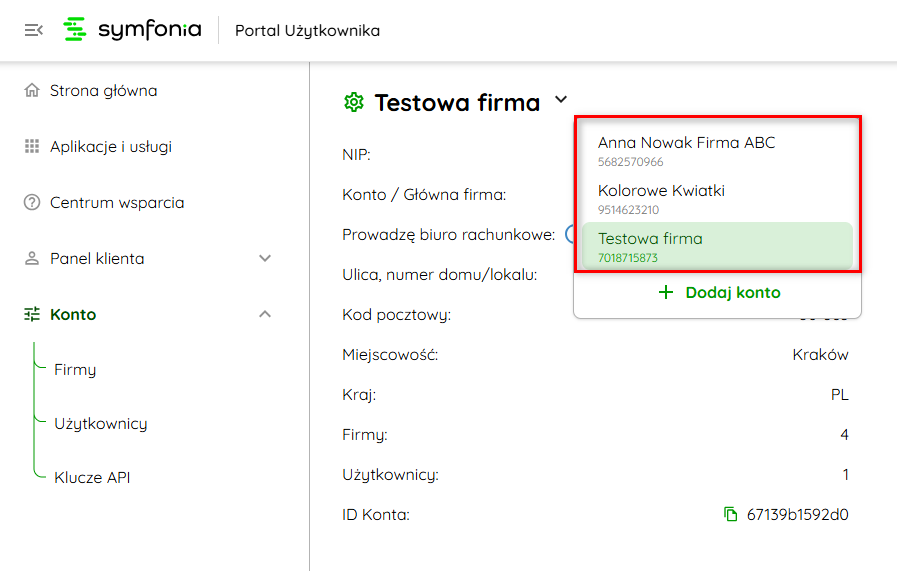Open the Klucze API submenu item
This screenshot has height=571, width=897.
click(92, 478)
